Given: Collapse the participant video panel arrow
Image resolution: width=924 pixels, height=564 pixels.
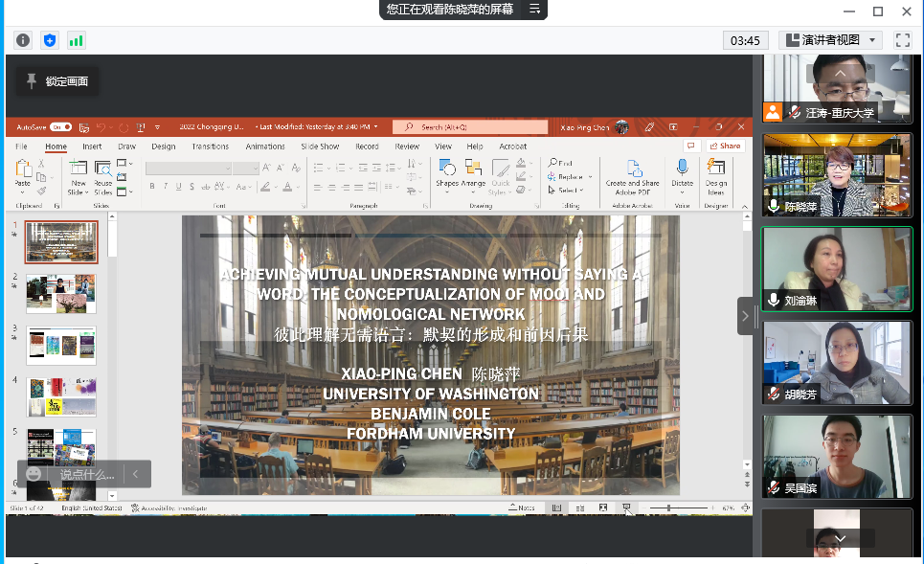Looking at the screenshot, I should pos(745,316).
